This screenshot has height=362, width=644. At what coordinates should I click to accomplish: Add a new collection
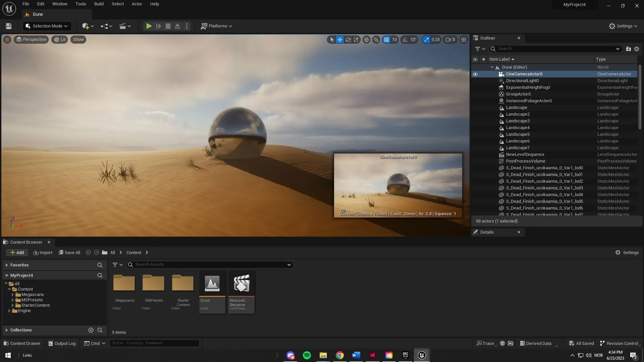91,330
